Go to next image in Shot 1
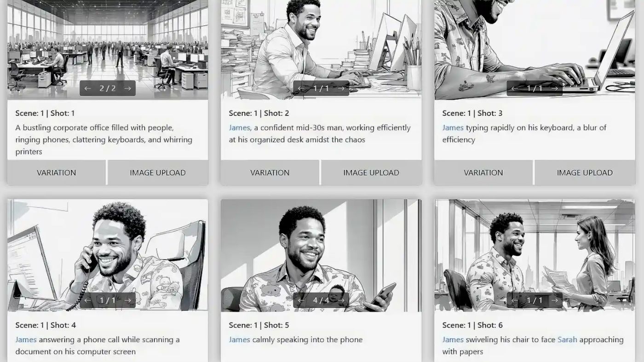 (127, 88)
